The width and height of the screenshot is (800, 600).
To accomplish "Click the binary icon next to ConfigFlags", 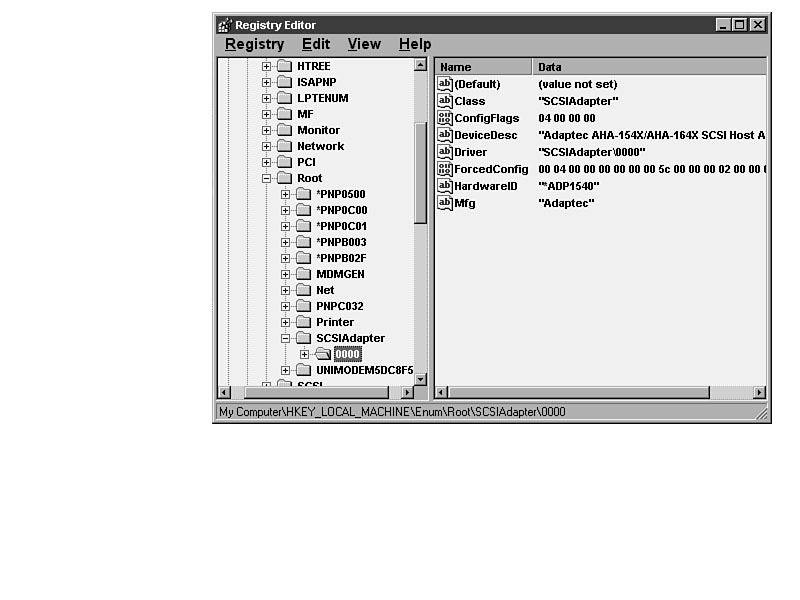I will coord(445,118).
